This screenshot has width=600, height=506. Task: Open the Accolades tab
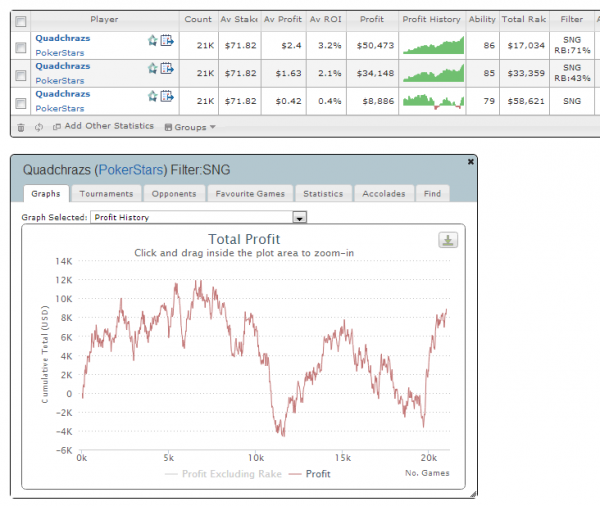[384, 194]
